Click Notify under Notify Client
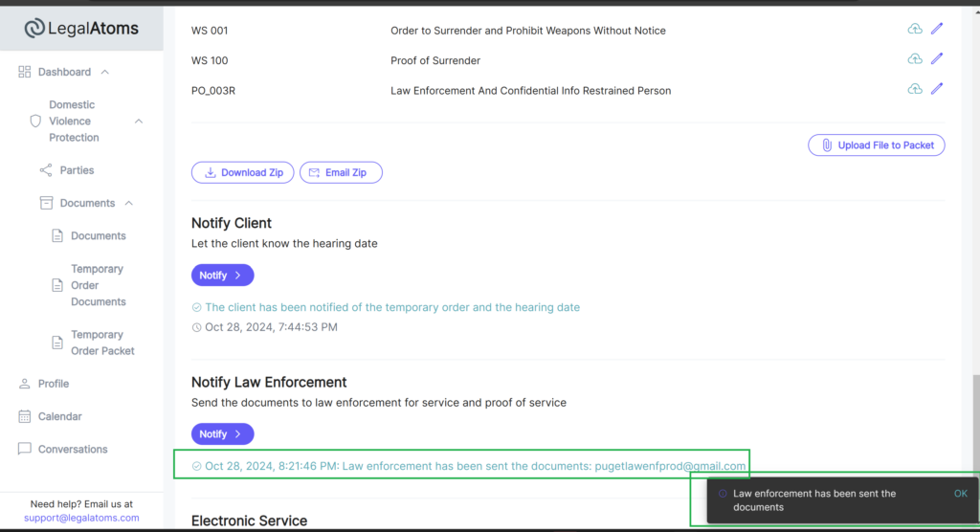Screen dimensions: 980x532 tap(222, 275)
